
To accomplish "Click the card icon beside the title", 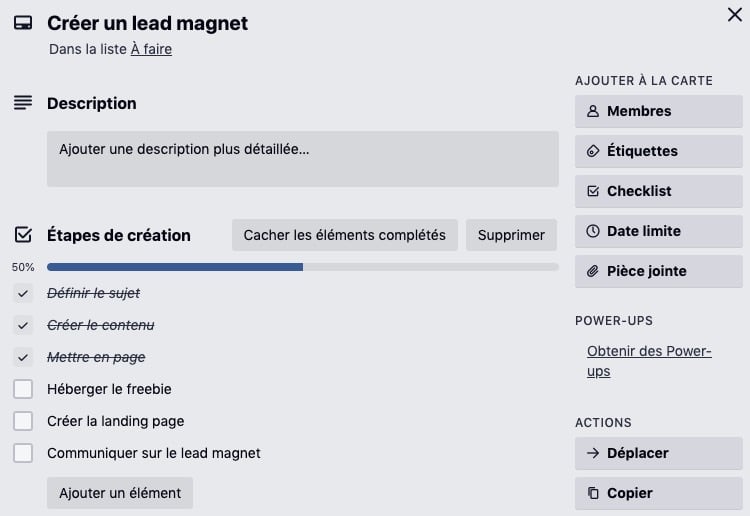I will [23, 24].
